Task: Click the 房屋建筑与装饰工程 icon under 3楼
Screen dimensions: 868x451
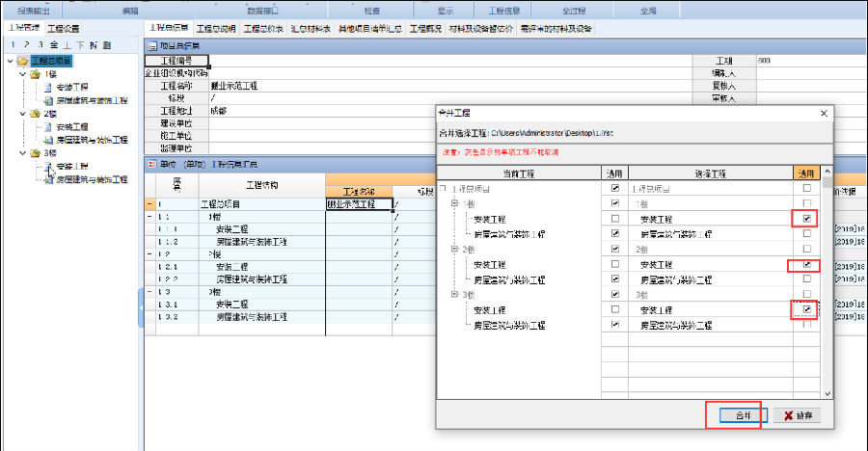Action: tap(46, 178)
